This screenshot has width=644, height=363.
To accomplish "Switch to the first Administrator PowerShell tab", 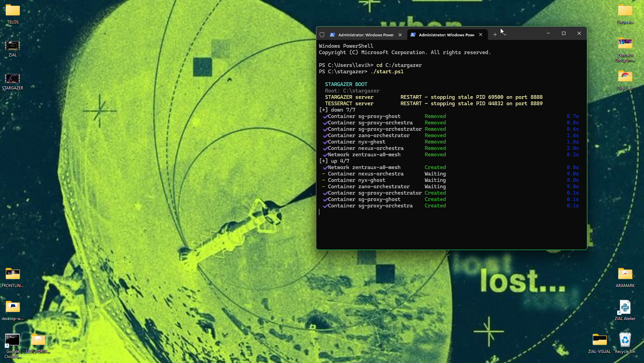I will point(366,35).
